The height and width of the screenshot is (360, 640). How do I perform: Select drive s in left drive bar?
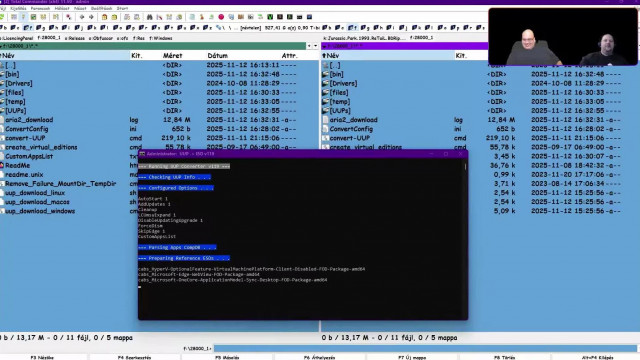click(x=156, y=28)
